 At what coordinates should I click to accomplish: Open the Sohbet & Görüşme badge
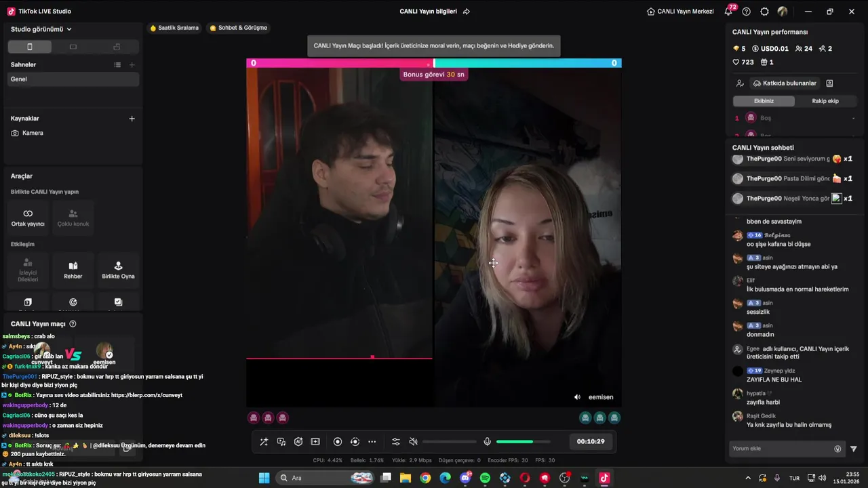(239, 28)
